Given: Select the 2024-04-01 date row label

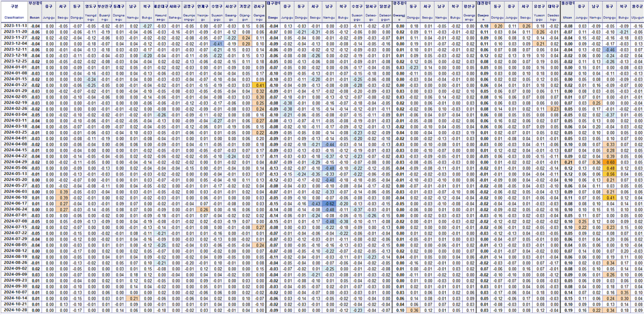Looking at the screenshot, I should (14, 138).
